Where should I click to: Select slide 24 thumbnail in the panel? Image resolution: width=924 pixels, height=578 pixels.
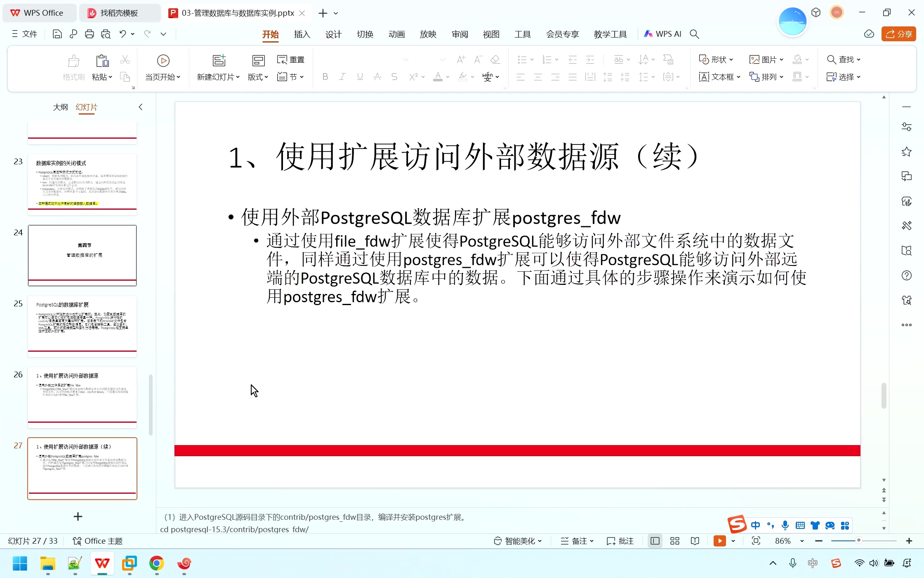[x=82, y=255]
